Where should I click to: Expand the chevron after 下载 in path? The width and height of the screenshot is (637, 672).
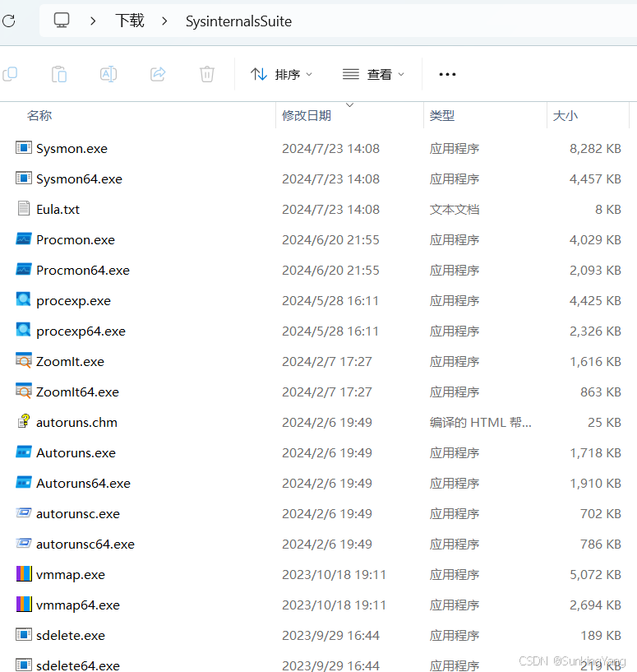164,21
